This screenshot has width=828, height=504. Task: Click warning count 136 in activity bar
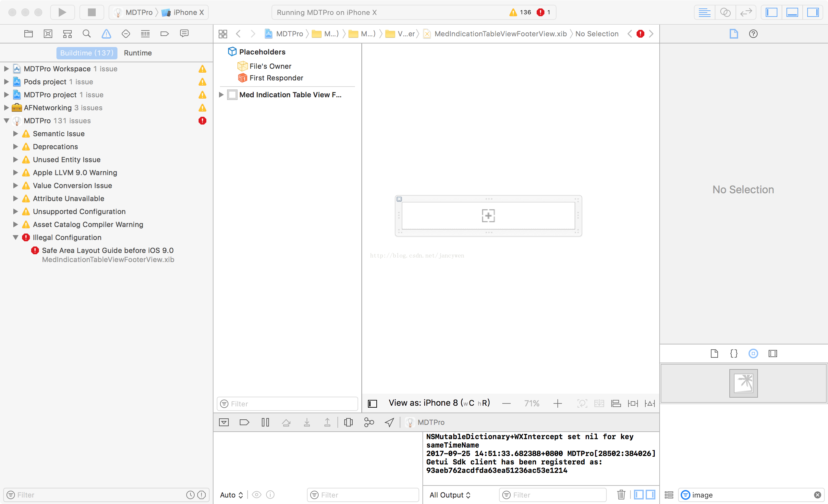(520, 12)
